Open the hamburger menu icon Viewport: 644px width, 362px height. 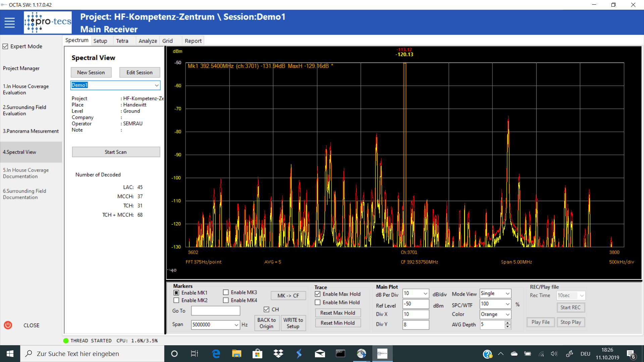point(9,23)
